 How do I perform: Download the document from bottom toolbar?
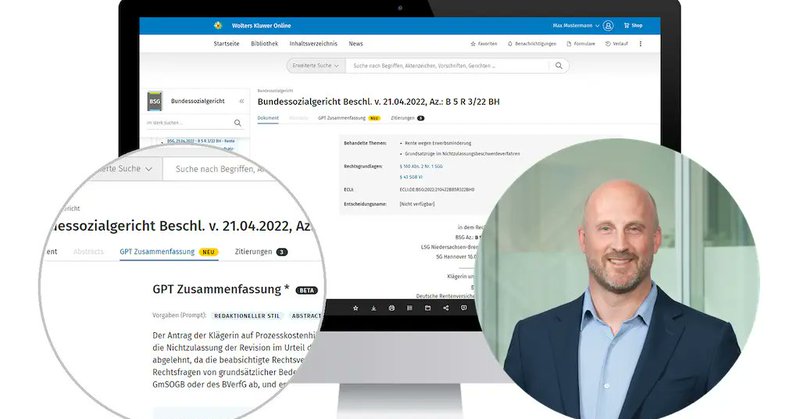point(373,308)
